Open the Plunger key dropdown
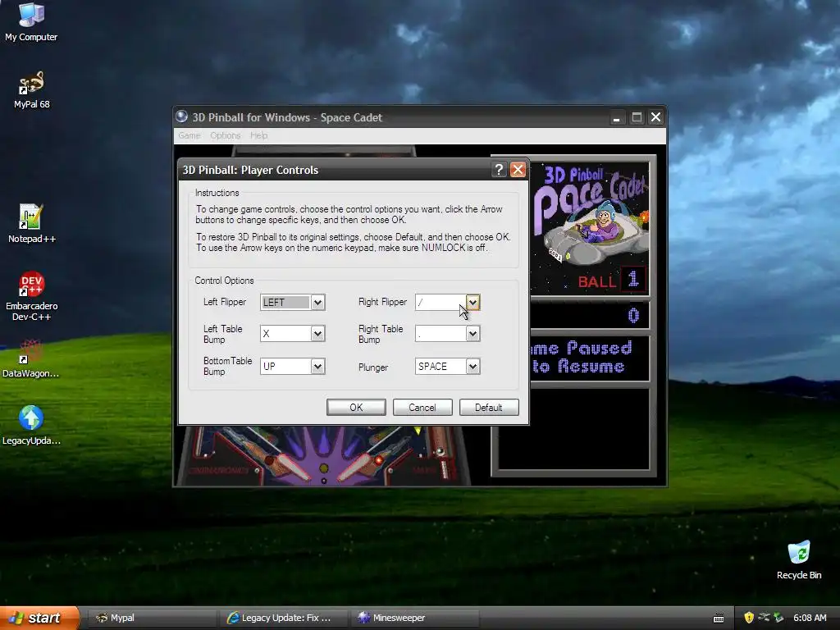Image resolution: width=840 pixels, height=630 pixels. pyautogui.click(x=472, y=367)
